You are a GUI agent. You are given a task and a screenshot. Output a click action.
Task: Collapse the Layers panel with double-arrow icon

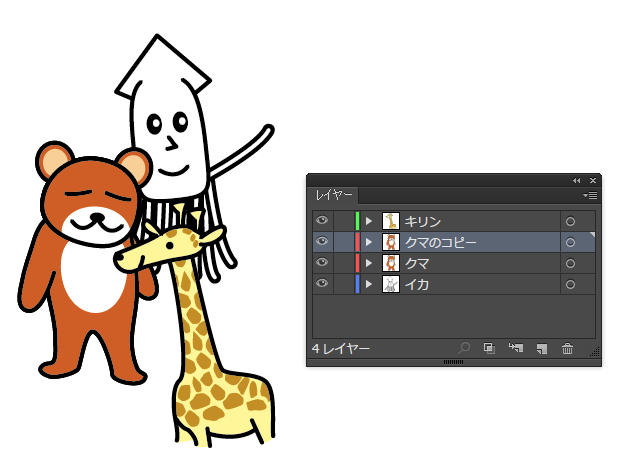tap(576, 180)
